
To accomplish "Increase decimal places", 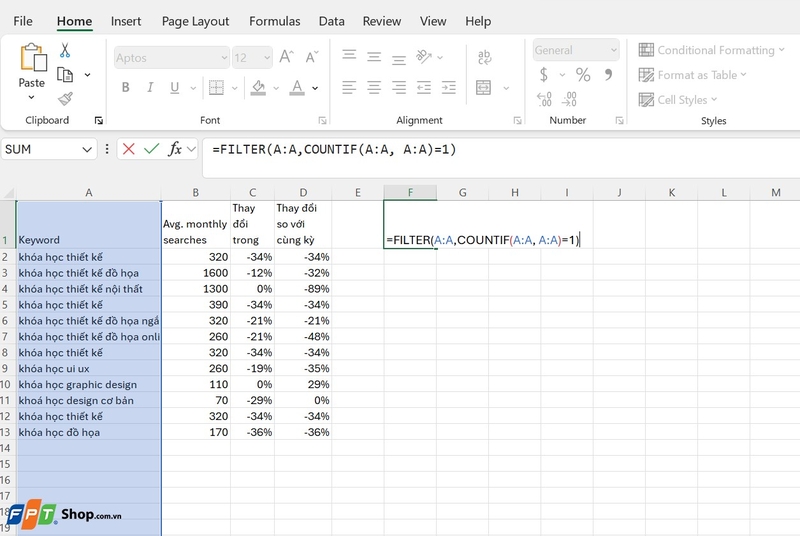I will 544,99.
